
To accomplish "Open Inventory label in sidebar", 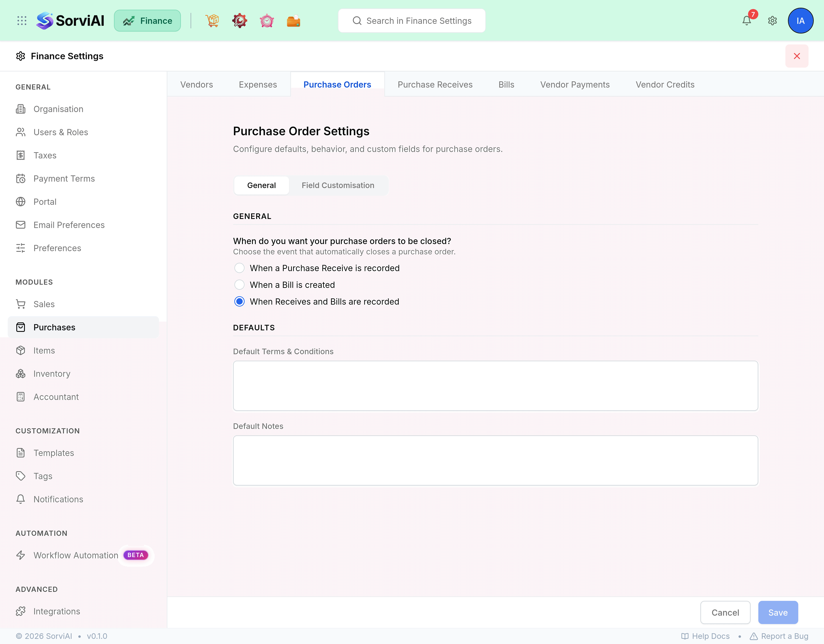I will [x=52, y=374].
